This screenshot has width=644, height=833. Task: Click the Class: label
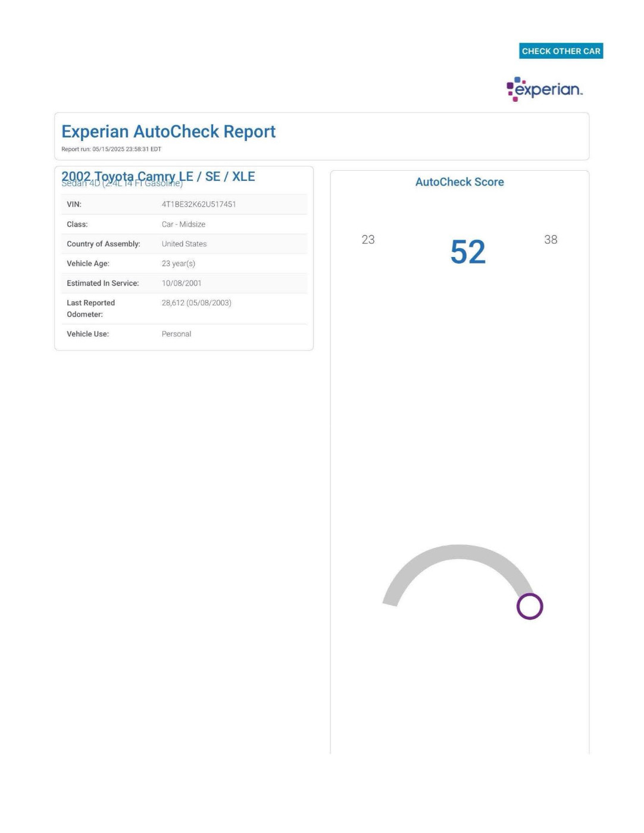(77, 224)
